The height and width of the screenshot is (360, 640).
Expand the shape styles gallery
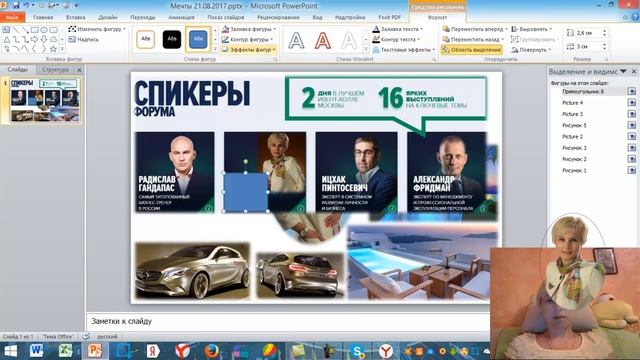[215, 50]
